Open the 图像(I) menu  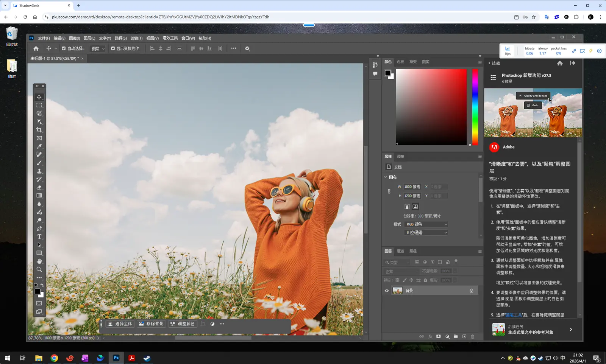click(74, 38)
